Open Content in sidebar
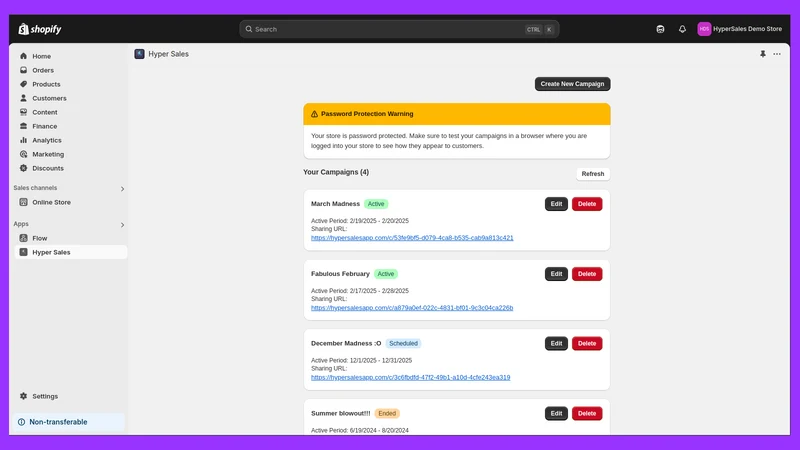The width and height of the screenshot is (800, 450). click(45, 112)
